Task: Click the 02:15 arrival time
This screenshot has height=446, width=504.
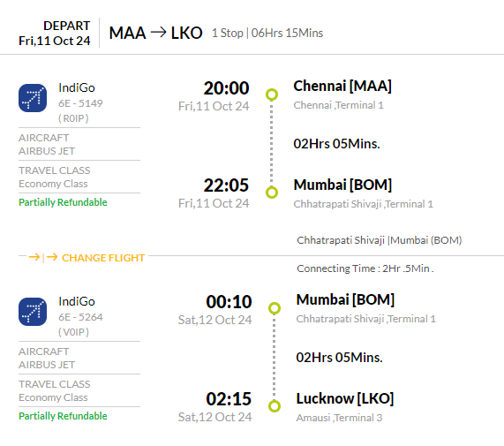Action: tap(229, 398)
